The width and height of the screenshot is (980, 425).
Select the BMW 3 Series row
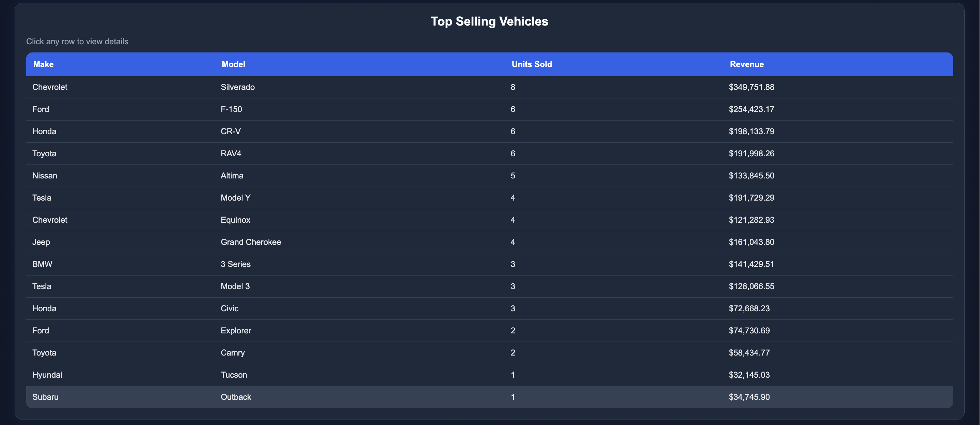click(x=489, y=264)
